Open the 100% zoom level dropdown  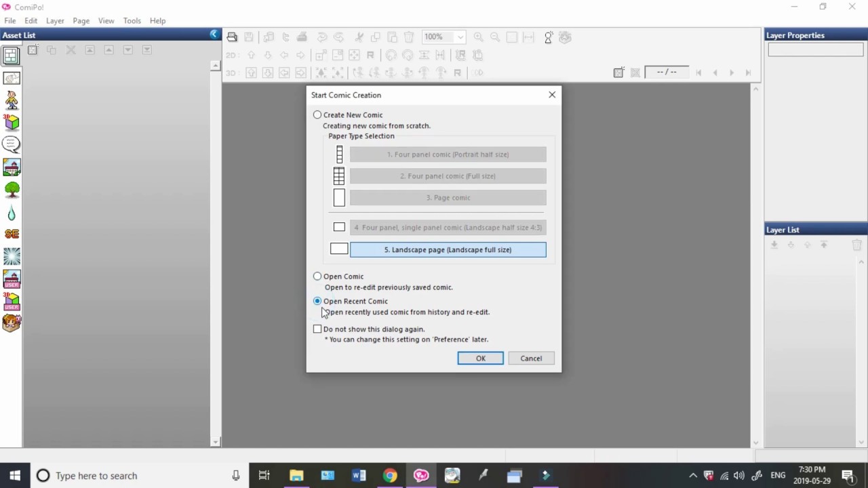460,37
